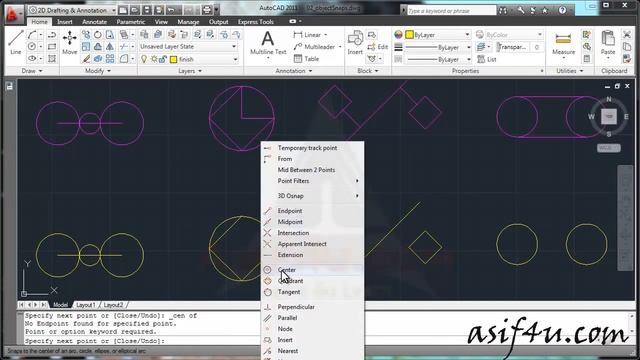Open the Multiline Text tool

tap(268, 43)
